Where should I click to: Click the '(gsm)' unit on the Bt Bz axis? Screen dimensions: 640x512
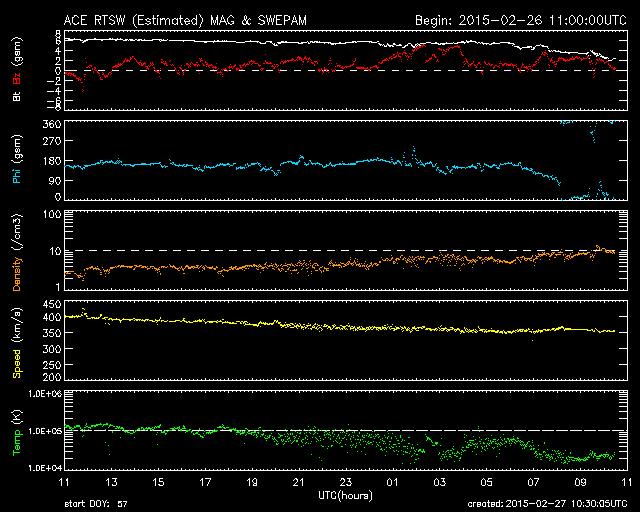pyautogui.click(x=18, y=52)
